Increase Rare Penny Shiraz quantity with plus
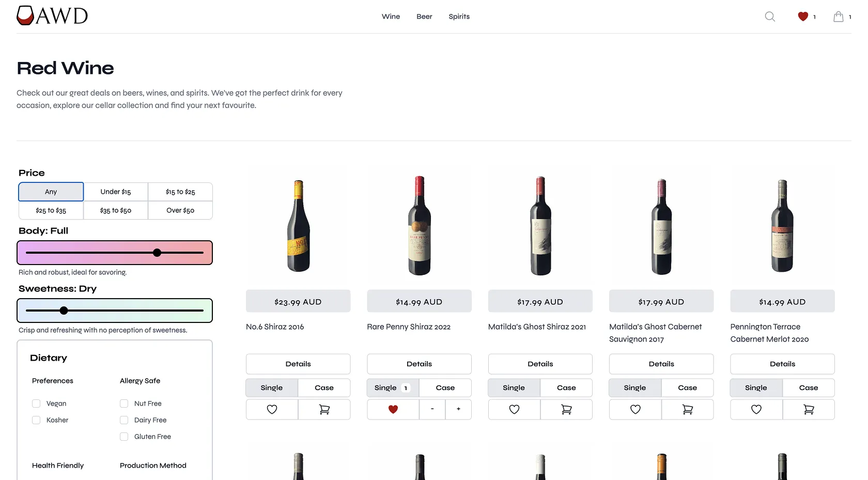868x480 pixels. click(x=458, y=409)
